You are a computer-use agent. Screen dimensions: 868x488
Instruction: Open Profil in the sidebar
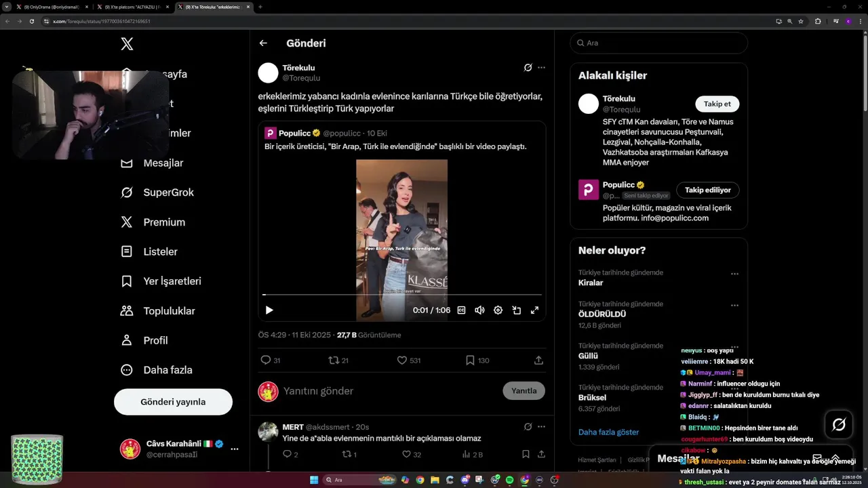pyautogui.click(x=144, y=340)
